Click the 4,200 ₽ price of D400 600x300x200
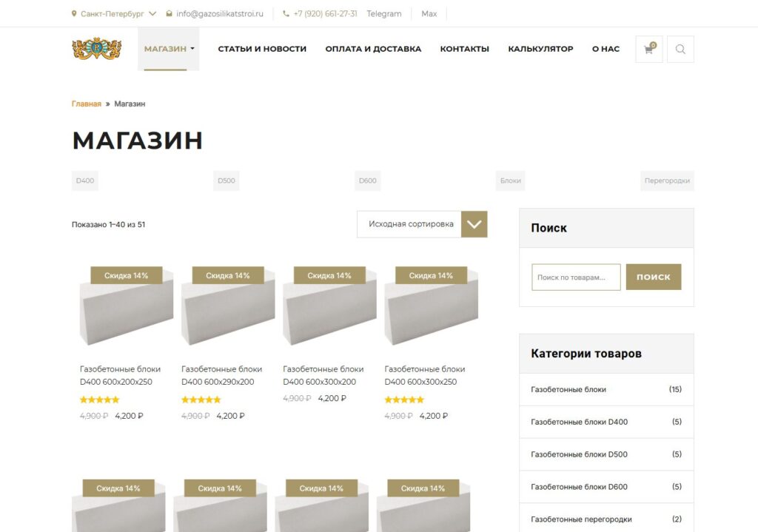 332,398
